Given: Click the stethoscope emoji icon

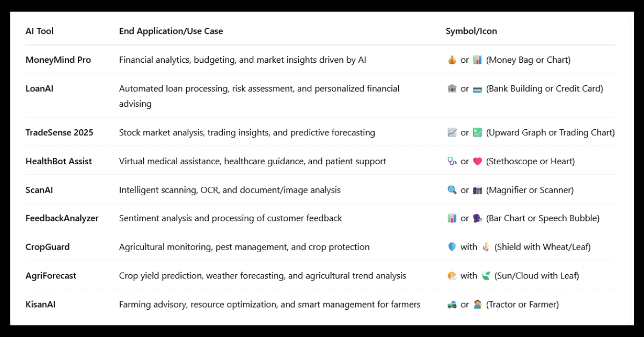Looking at the screenshot, I should pyautogui.click(x=452, y=161).
